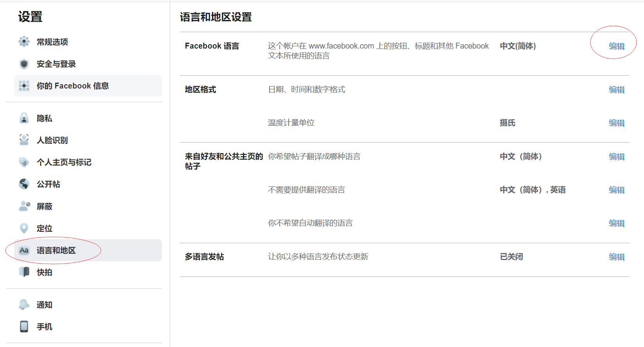The image size is (644, 347).
Task: Click the 地区格式 row label
Action: click(x=200, y=90)
